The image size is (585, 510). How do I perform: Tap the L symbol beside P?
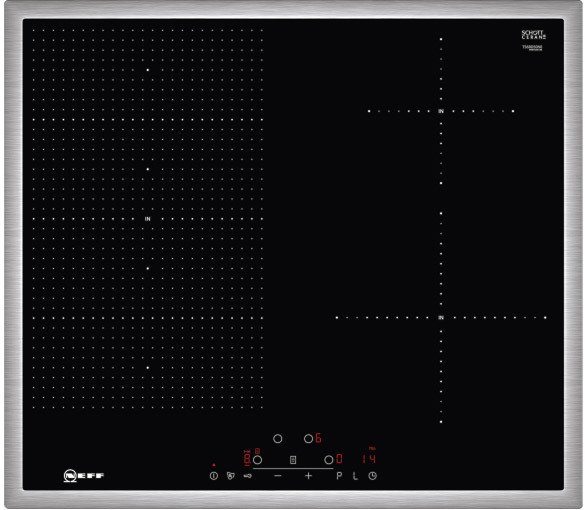(356, 476)
